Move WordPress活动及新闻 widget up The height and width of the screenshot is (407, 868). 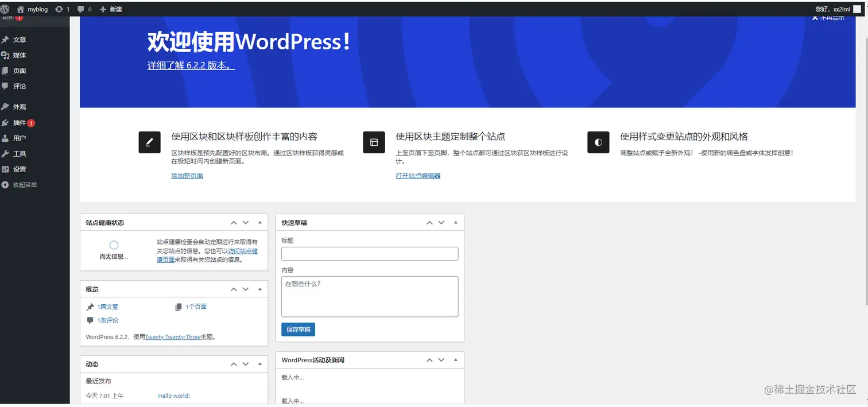(429, 360)
